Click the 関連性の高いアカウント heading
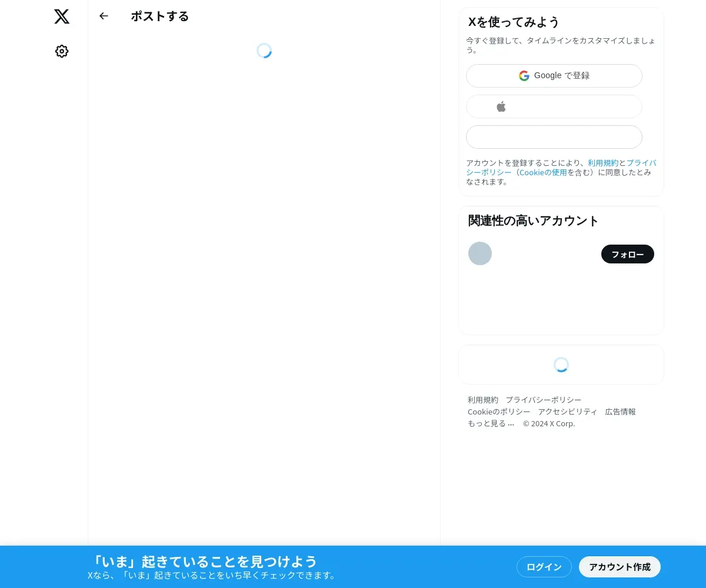 coord(533,221)
